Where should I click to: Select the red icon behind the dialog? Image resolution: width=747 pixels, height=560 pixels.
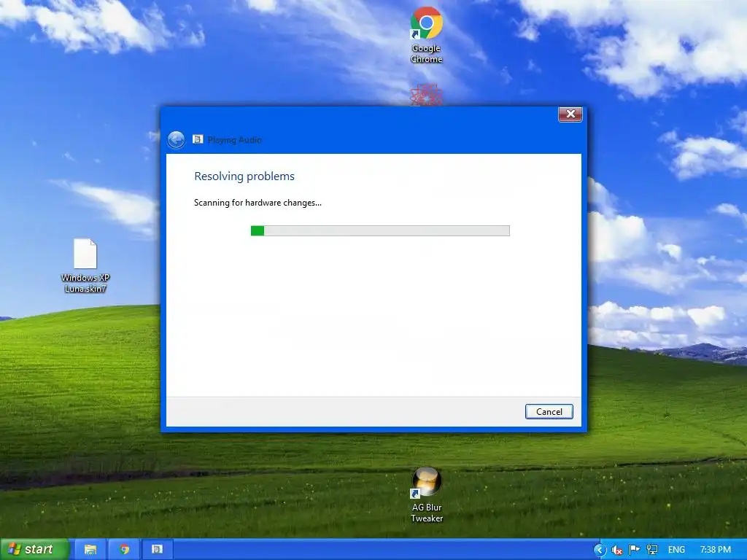point(426,96)
